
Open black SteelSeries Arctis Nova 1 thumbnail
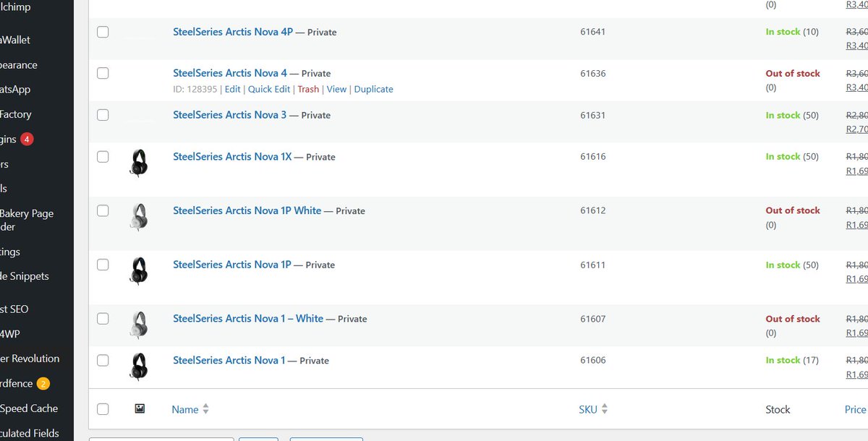pos(139,367)
